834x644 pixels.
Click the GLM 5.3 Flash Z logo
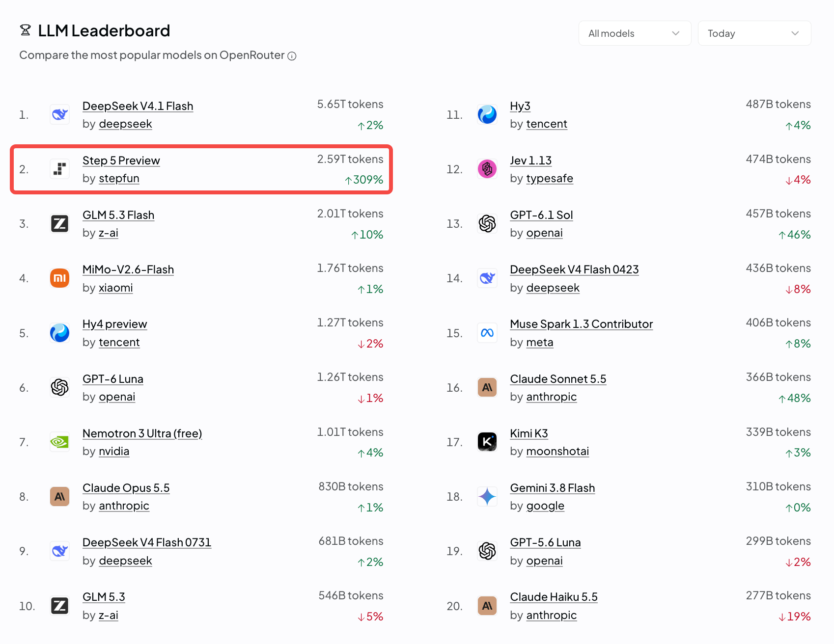click(60, 224)
